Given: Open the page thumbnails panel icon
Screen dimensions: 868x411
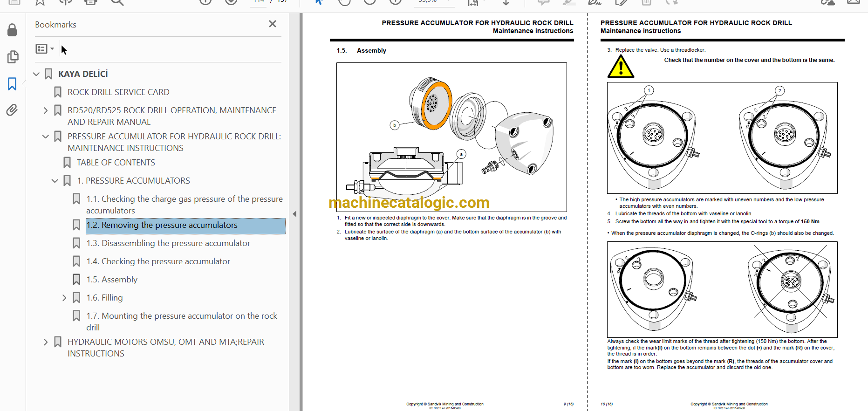Looking at the screenshot, I should point(13,57).
